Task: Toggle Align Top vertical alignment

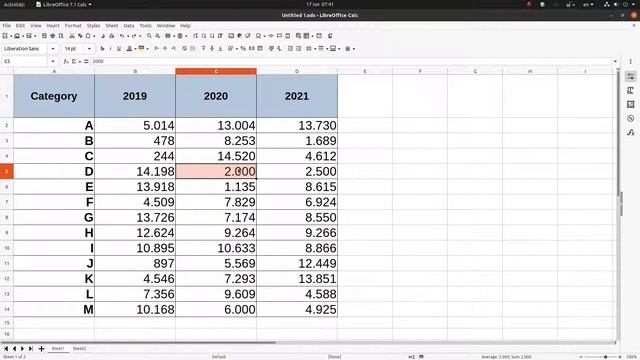Action: pyautogui.click(x=203, y=49)
